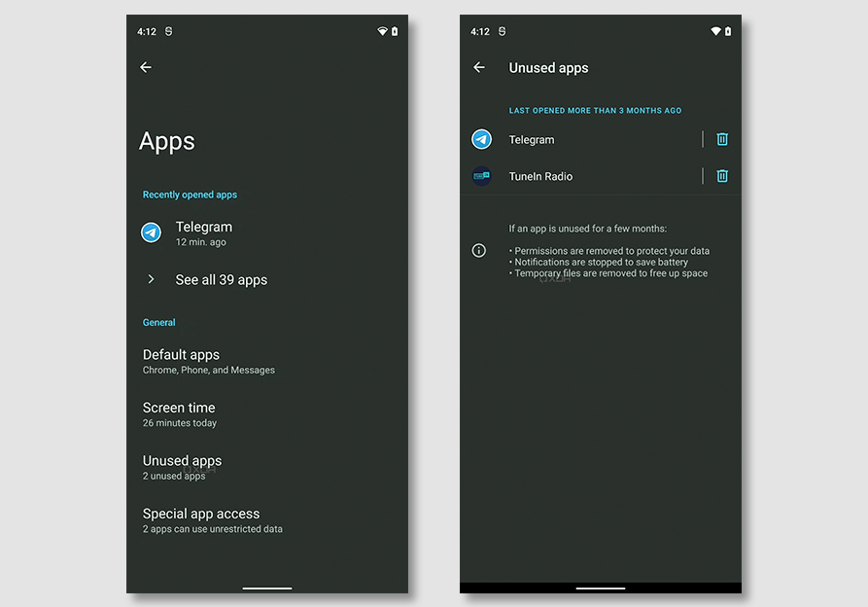Image resolution: width=868 pixels, height=607 pixels.
Task: Tap the Telegram icon in Unused apps list
Action: coord(482,139)
